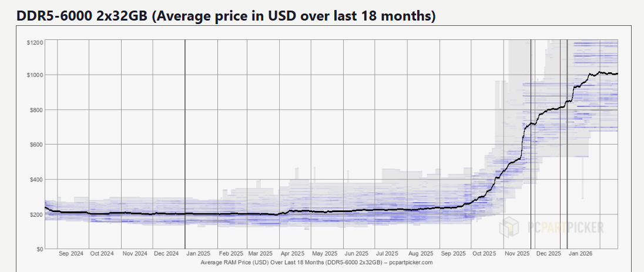Select the Sep 2024 x-axis label
This screenshot has height=272, width=644.
[71, 254]
